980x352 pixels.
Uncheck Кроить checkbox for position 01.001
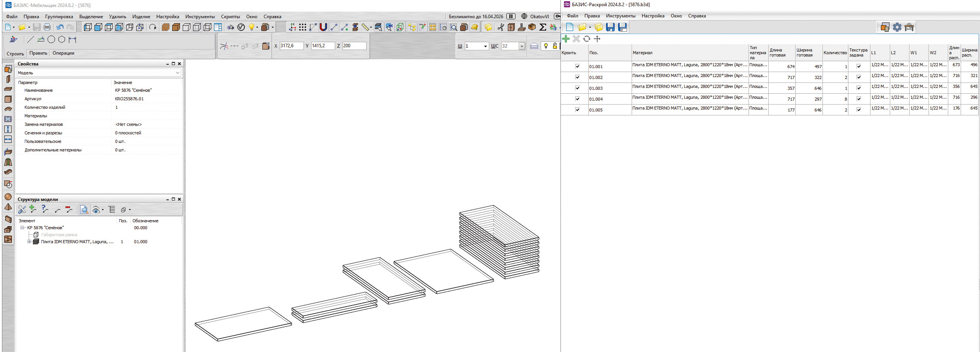(577, 66)
